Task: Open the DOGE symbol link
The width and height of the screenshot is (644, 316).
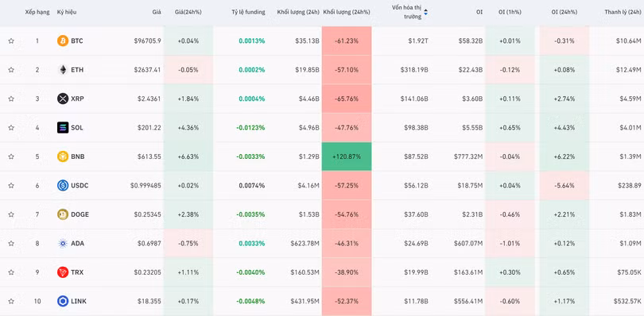Action: (x=80, y=214)
